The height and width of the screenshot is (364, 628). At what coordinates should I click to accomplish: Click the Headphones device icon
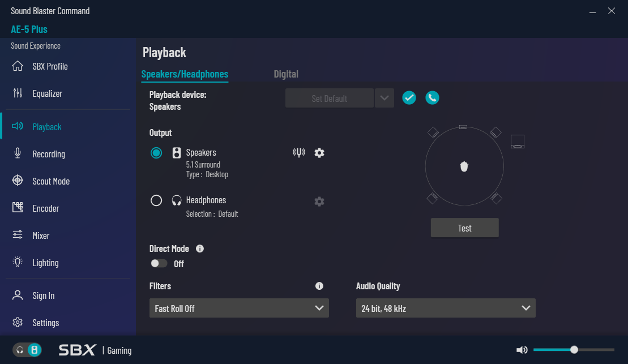[177, 200]
